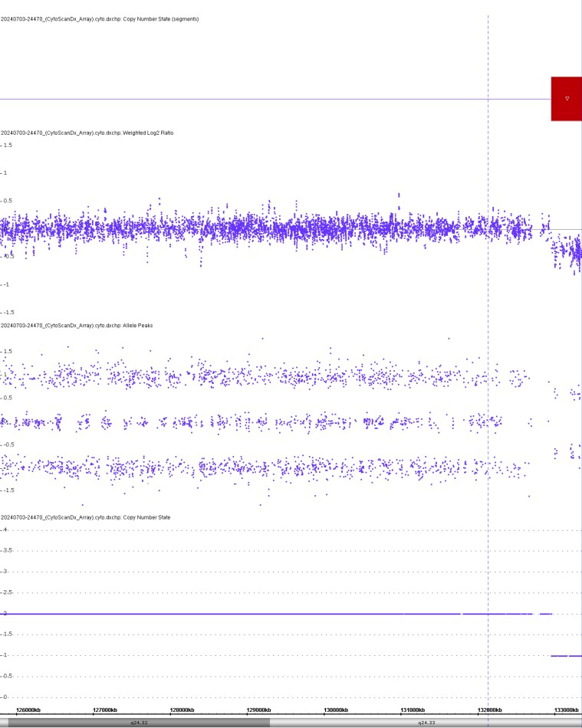Click the 129000kb coordinate label
Screen dimensions: 582x728
tap(258, 710)
